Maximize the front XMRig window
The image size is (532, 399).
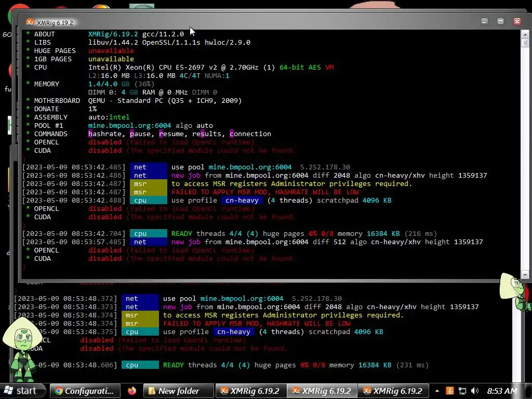tap(500, 21)
